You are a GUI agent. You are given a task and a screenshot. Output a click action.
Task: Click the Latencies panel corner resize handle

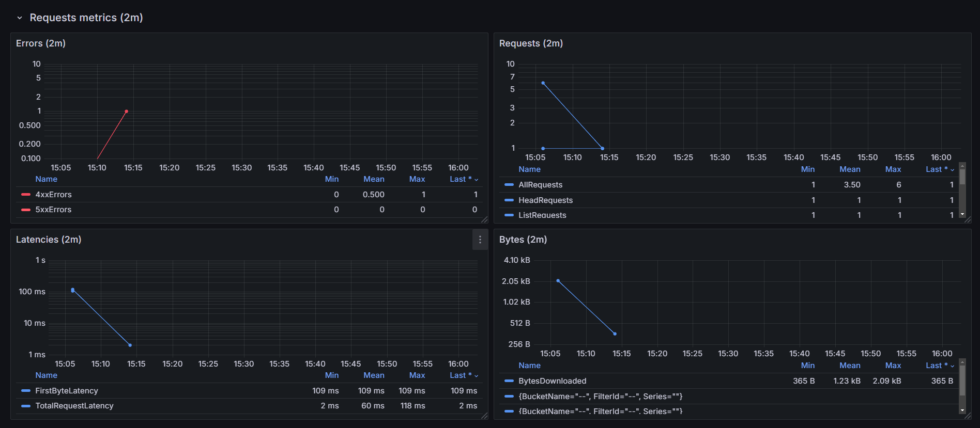click(x=484, y=416)
